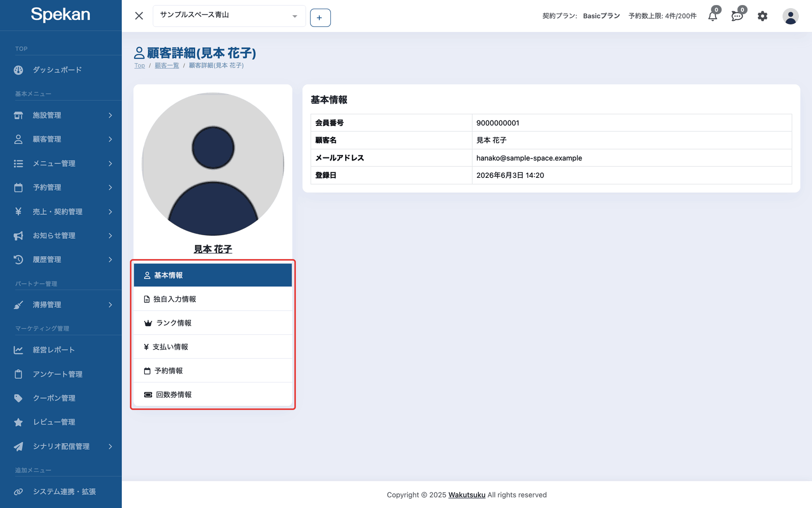The image size is (812, 508).
Task: Open the notifications bell icon
Action: click(x=713, y=16)
